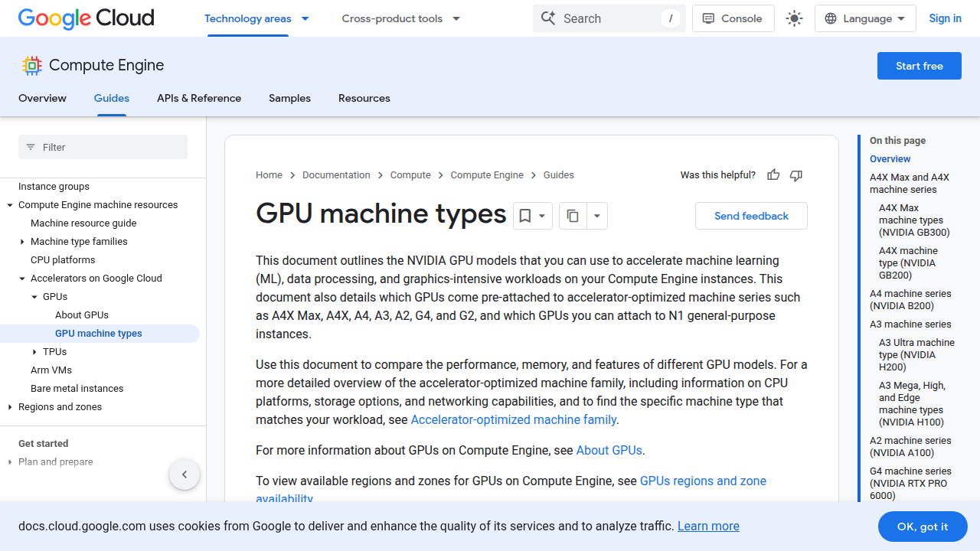Click the Google Cloud logo

coord(87,18)
